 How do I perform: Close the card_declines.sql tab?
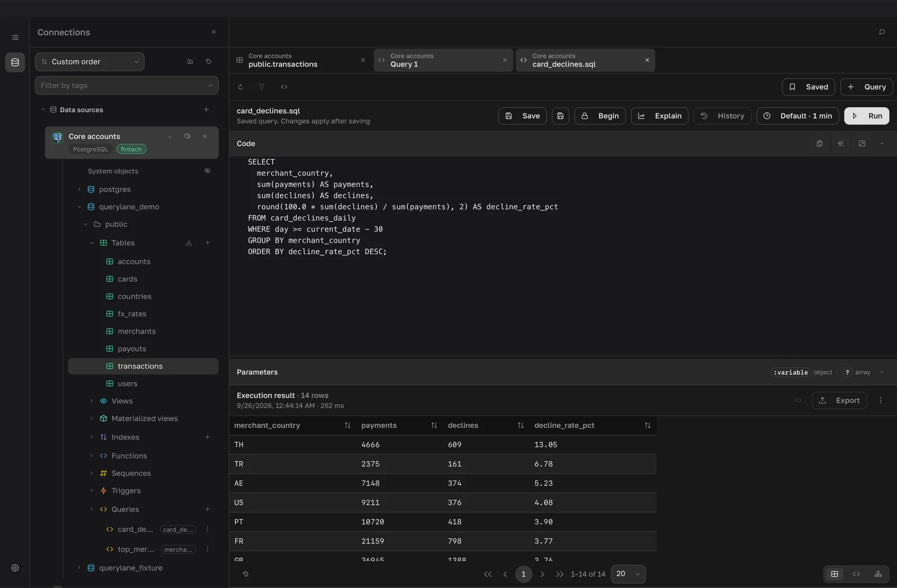click(647, 60)
